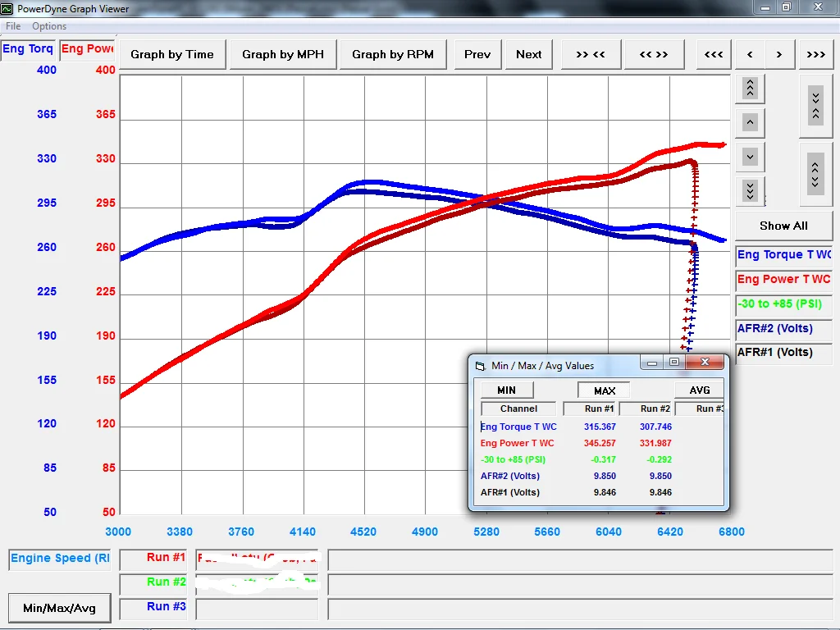Screen dimensions: 840x630
Task: Select the MIN tab in values window
Action: [507, 390]
